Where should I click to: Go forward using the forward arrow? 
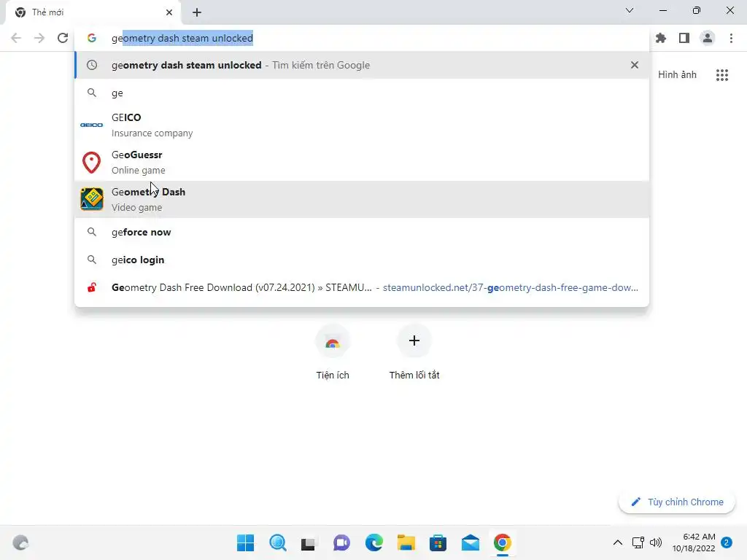point(39,38)
